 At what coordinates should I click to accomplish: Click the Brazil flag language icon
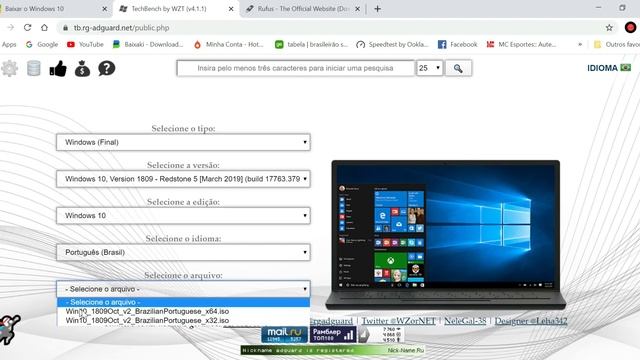[625, 67]
